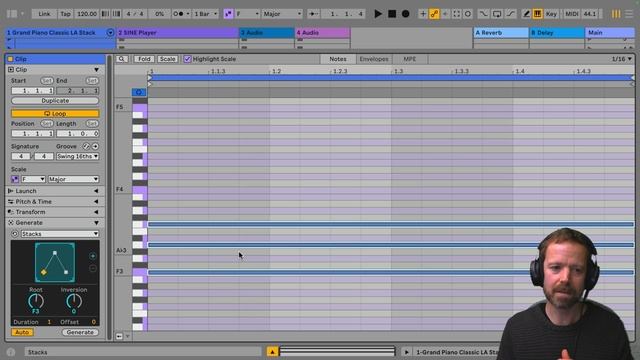Click the magnifier icon in note editor
640x360 pixels.
pos(122,59)
